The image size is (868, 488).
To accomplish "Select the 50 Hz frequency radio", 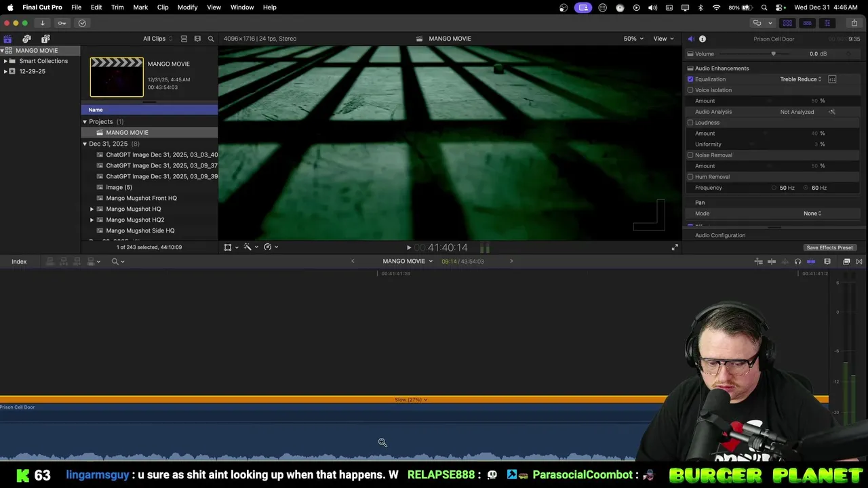I will point(774,188).
